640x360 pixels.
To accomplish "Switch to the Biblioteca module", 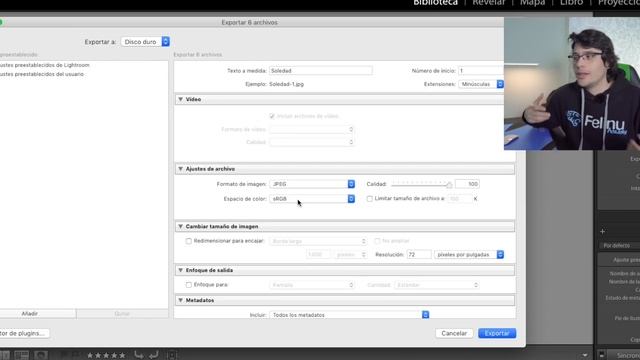I will [x=435, y=3].
